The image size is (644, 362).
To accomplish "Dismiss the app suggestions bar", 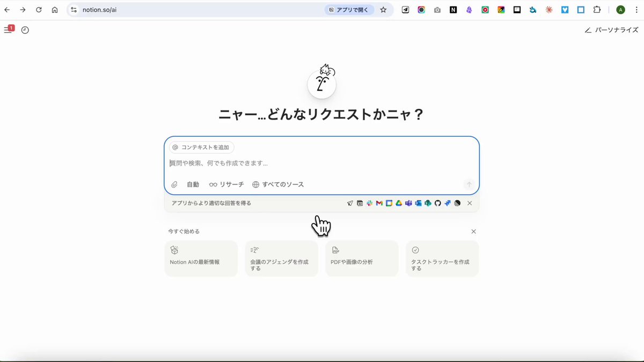I will [x=470, y=203].
